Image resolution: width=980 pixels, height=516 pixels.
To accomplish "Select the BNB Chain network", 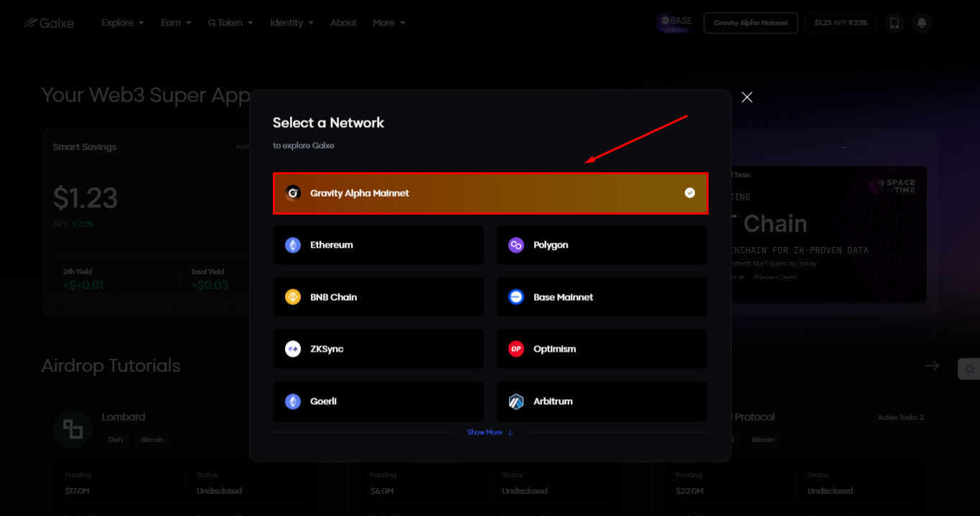I will [378, 297].
